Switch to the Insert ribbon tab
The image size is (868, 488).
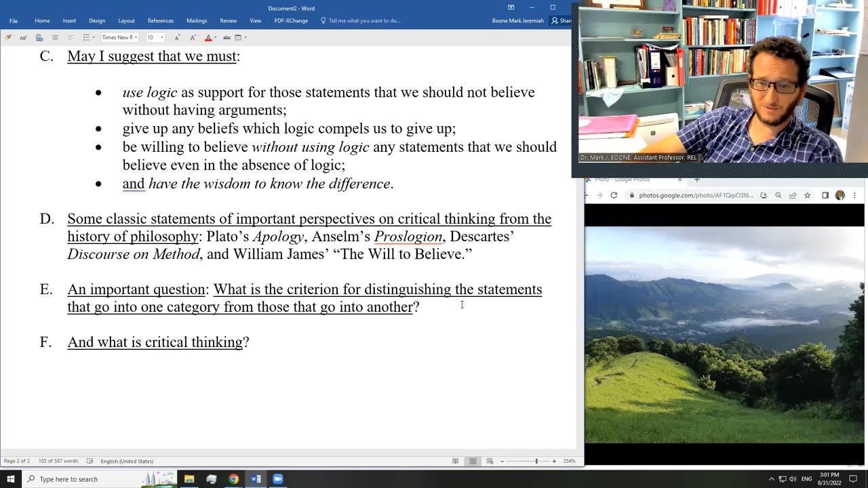69,20
